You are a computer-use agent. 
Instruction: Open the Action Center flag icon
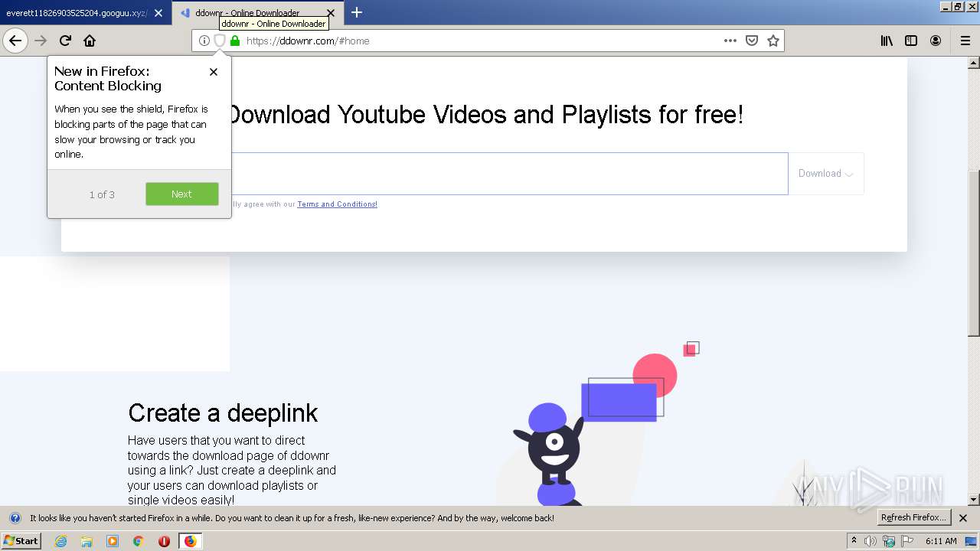coord(907,541)
